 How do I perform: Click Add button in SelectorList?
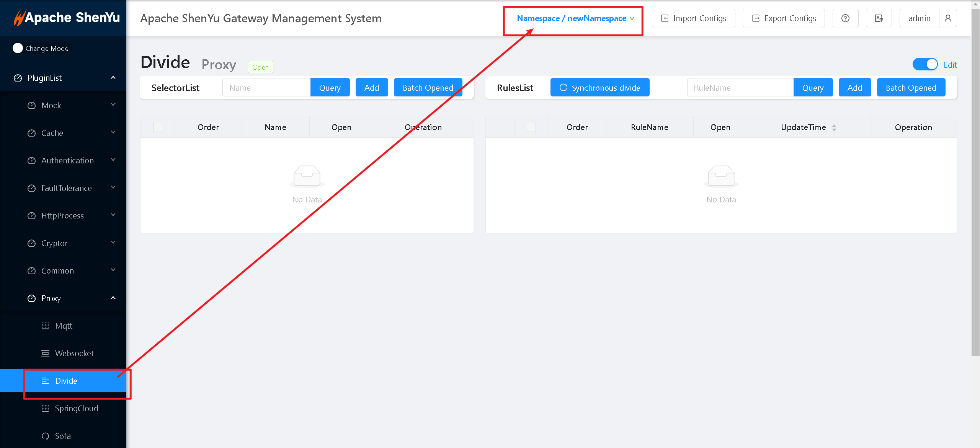tap(371, 88)
